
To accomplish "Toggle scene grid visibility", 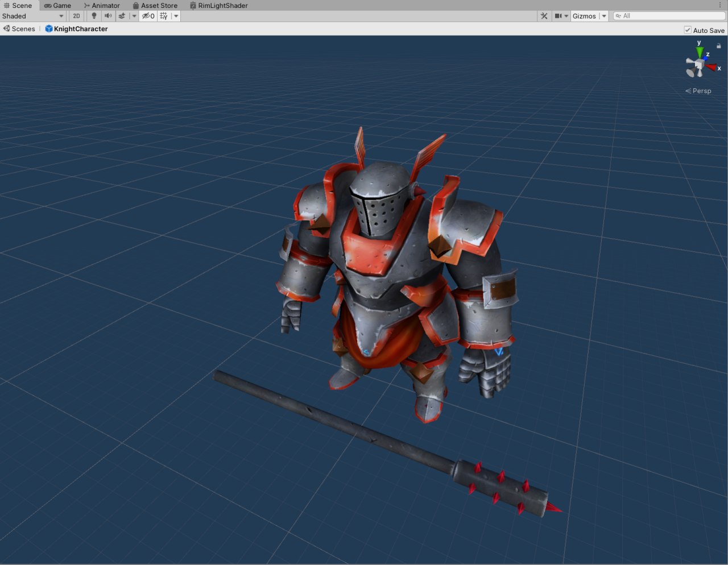I will click(x=164, y=16).
